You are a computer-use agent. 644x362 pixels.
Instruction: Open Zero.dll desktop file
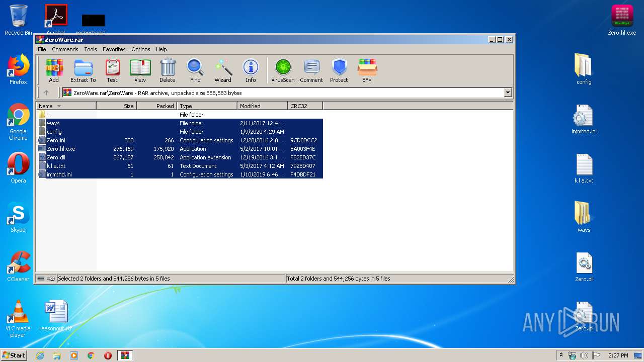[584, 266]
